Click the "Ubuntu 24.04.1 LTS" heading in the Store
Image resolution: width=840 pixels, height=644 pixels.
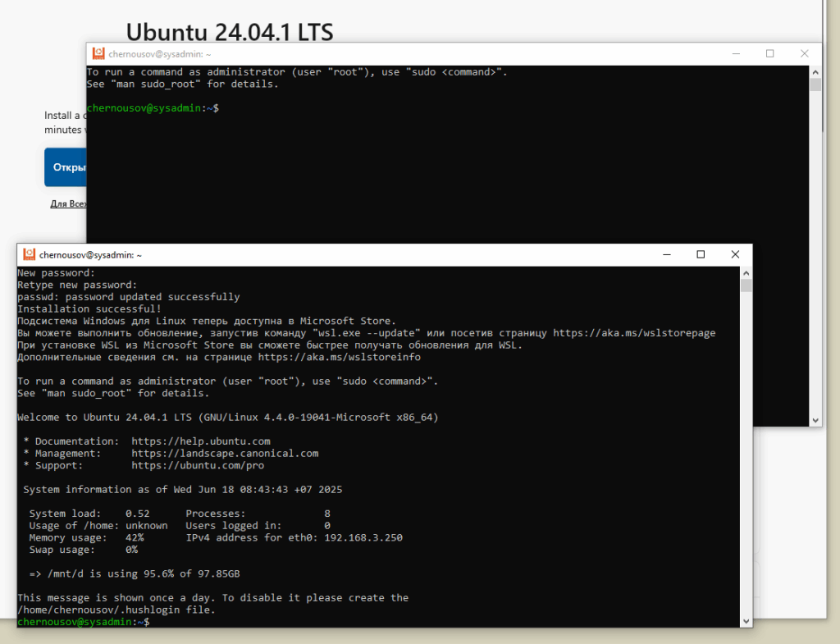click(x=230, y=31)
